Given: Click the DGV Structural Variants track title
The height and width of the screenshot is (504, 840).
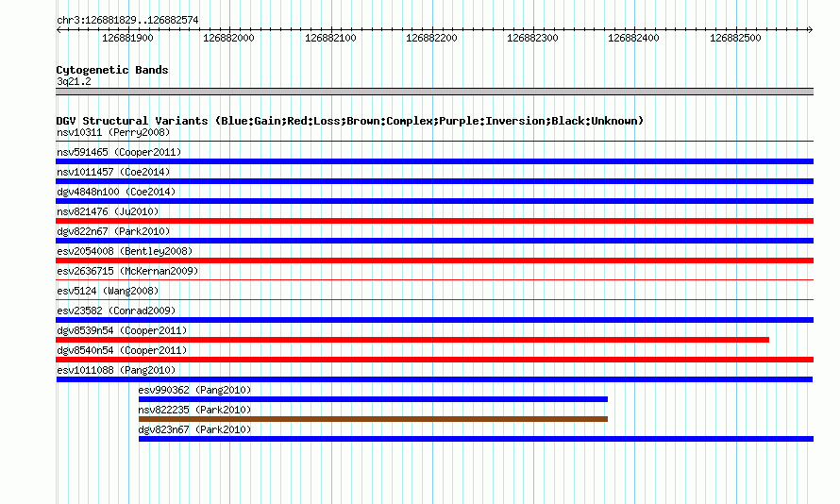Looking at the screenshot, I should coord(350,121).
